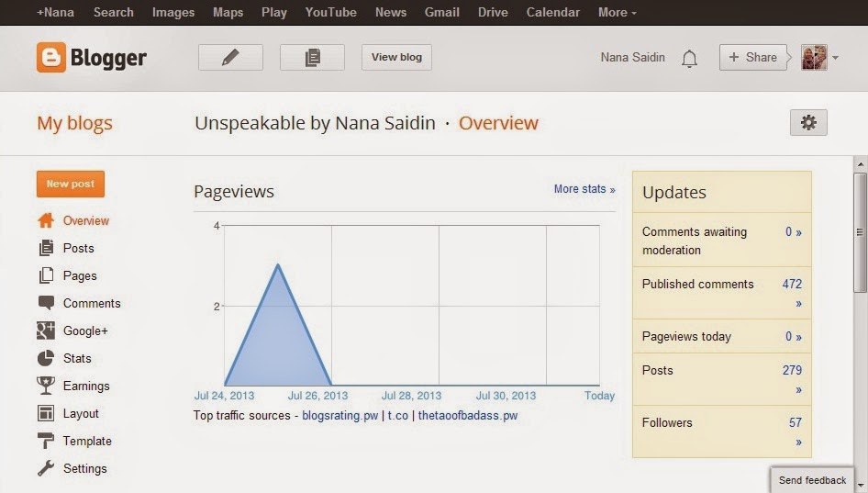
Task: Open +Nana in the Google bar
Action: click(x=55, y=12)
